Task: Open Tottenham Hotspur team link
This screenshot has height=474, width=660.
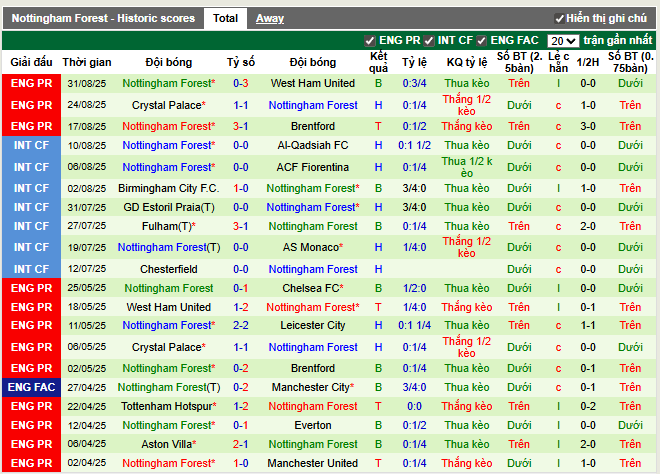Action: pyautogui.click(x=168, y=406)
